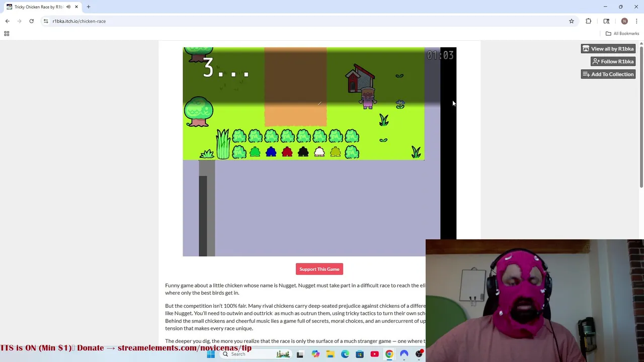This screenshot has width=644, height=362.
Task: View all games by R1bka
Action: point(608,49)
